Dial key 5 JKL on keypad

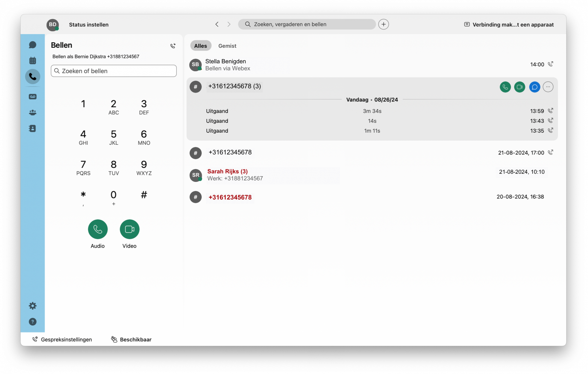click(x=114, y=137)
